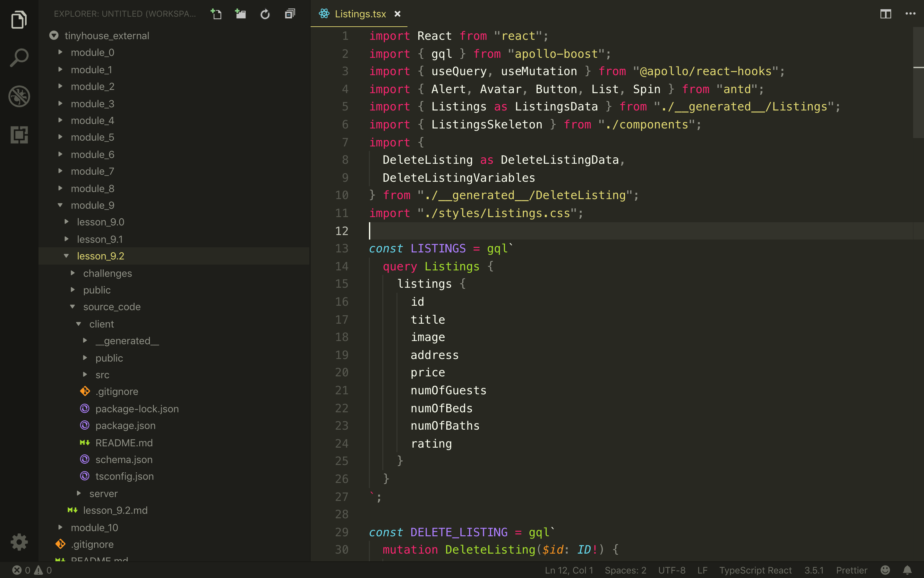924x578 pixels.
Task: Expand the module_8 folder
Action: pos(92,188)
